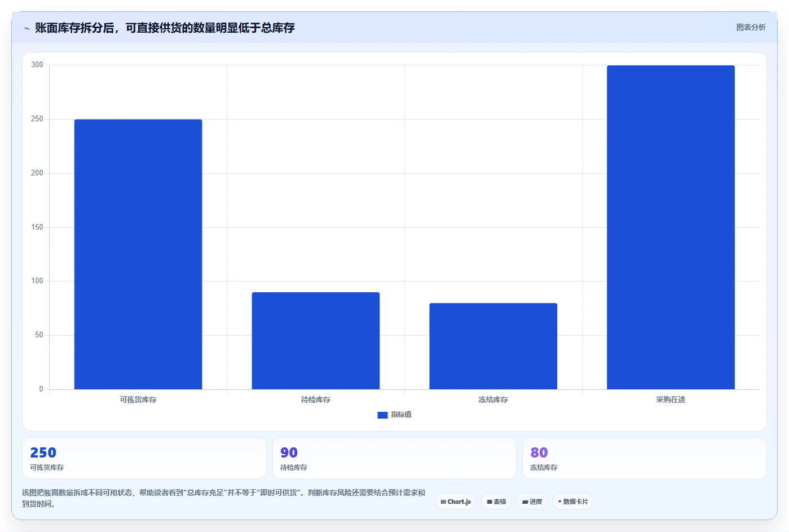Screen dimensions: 789x532
Task: Toggle the 指标值 legend color swatch
Action: 382,415
